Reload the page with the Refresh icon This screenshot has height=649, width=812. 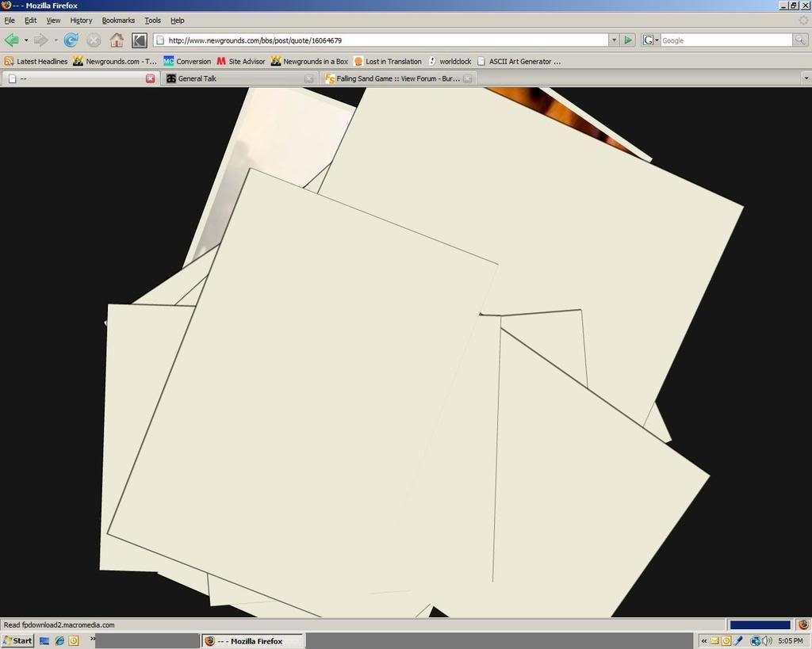(71, 40)
